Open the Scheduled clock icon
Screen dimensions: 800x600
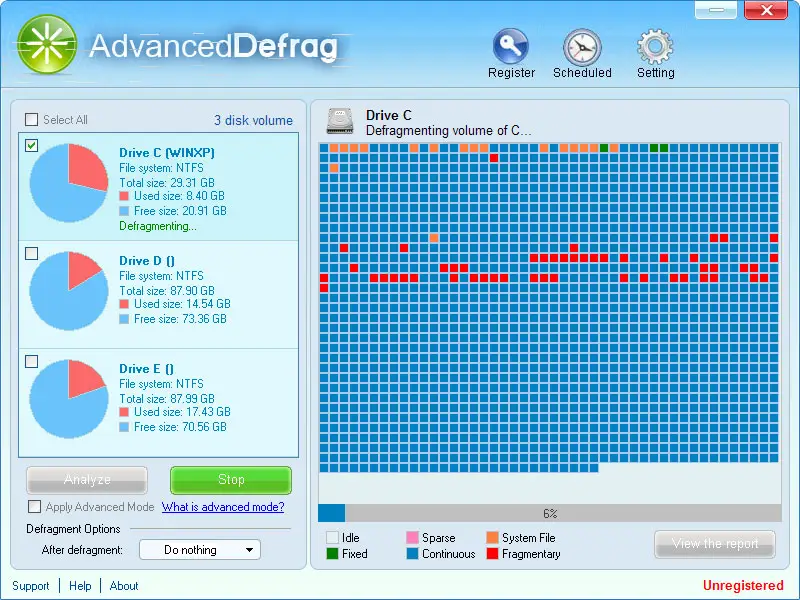582,47
